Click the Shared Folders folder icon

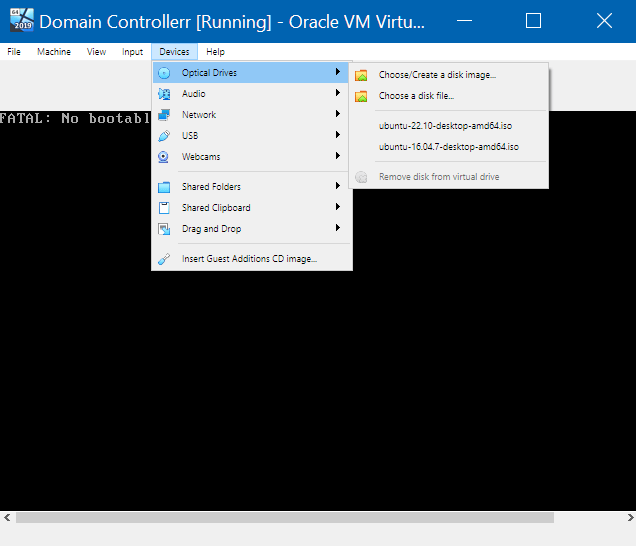[164, 187]
